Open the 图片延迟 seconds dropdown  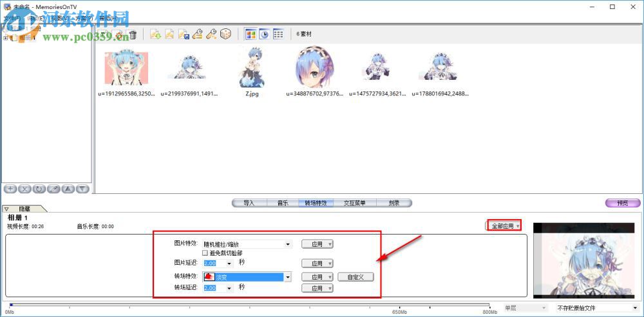pyautogui.click(x=229, y=263)
